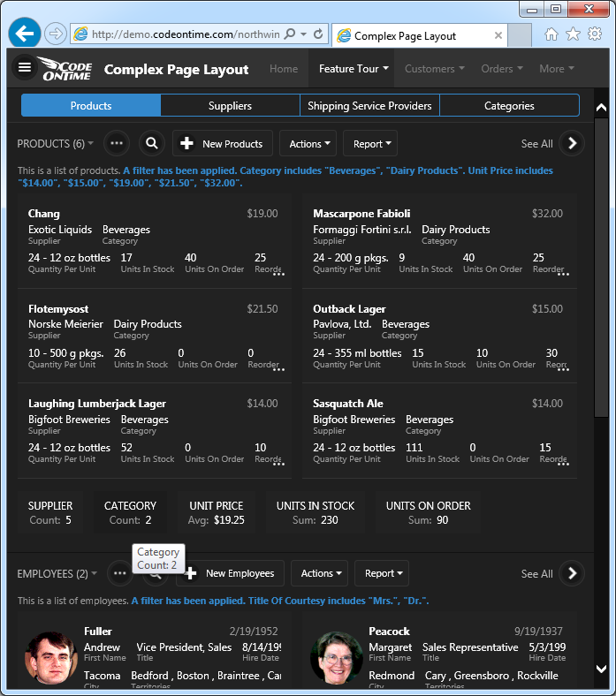Open the EMPLOYEES (2) view dropdown
The image size is (616, 696).
pyautogui.click(x=57, y=573)
